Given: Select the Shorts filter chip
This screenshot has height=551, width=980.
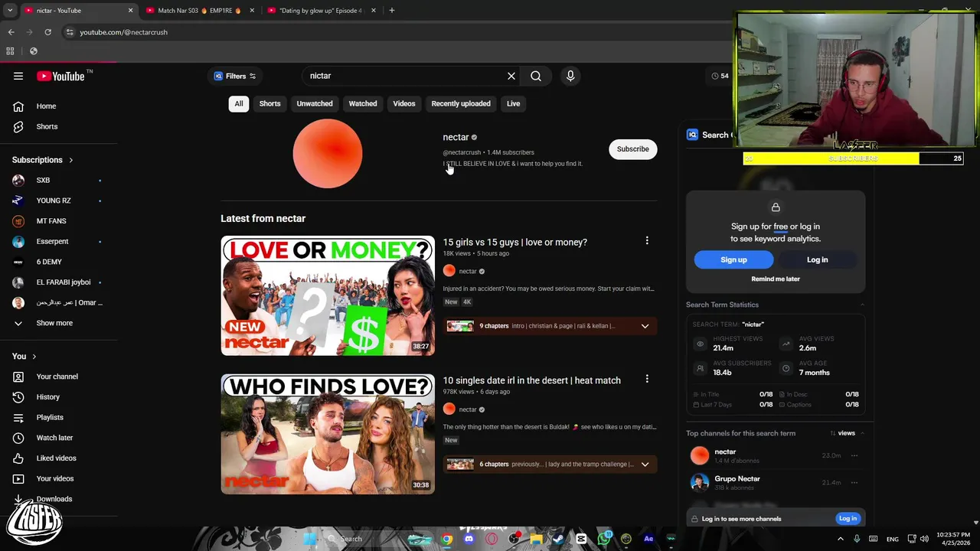Looking at the screenshot, I should [269, 103].
